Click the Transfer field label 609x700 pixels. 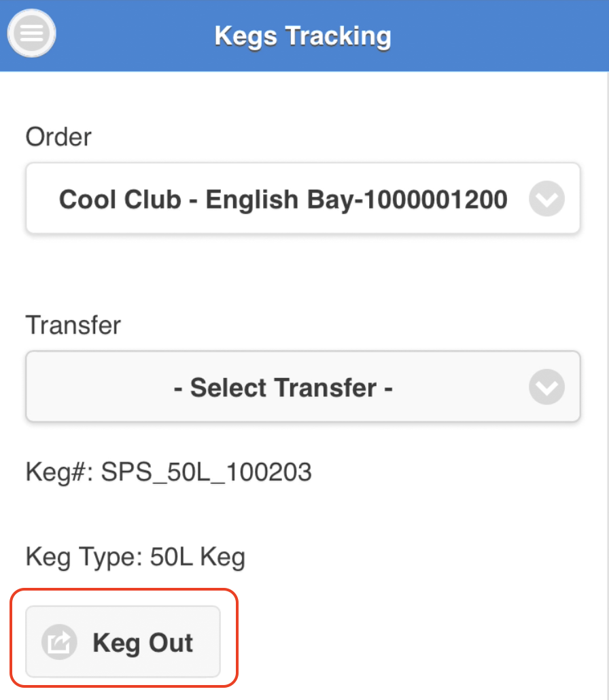[x=73, y=326]
